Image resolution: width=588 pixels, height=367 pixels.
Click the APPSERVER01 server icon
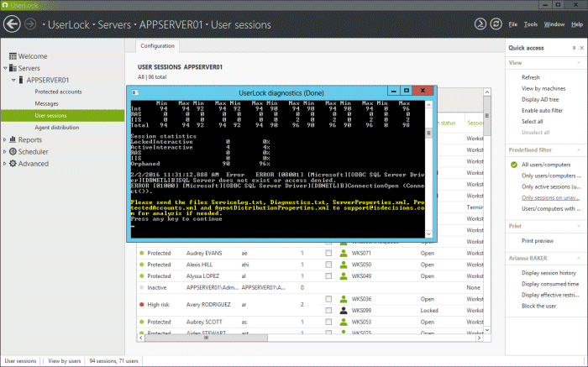pos(21,80)
